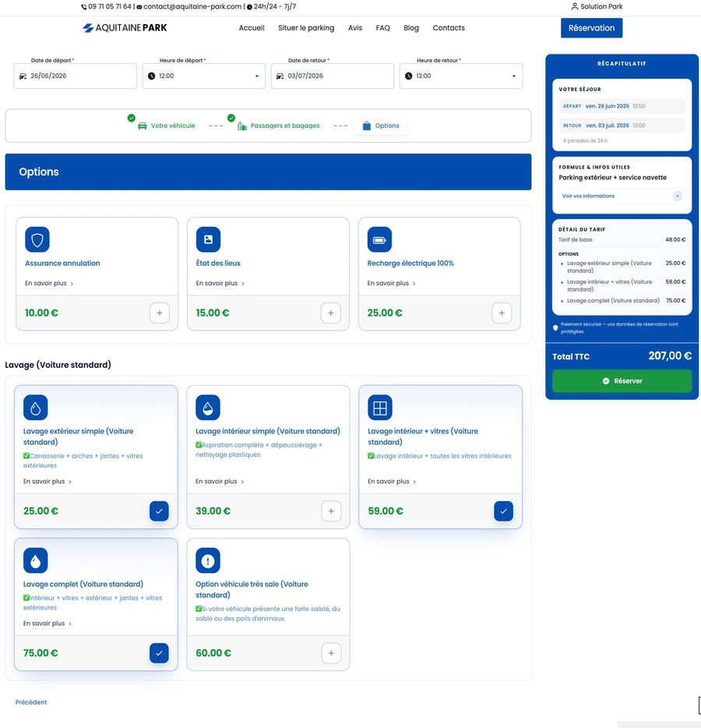Viewport: 701px width, 728px height.
Task: Click the Recharge électrique battery icon
Action: click(379, 239)
